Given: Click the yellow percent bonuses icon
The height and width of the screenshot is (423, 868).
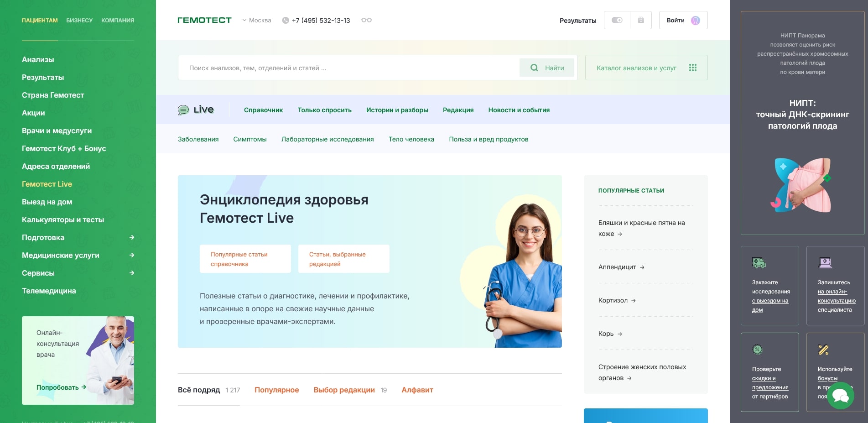Looking at the screenshot, I should (x=823, y=350).
